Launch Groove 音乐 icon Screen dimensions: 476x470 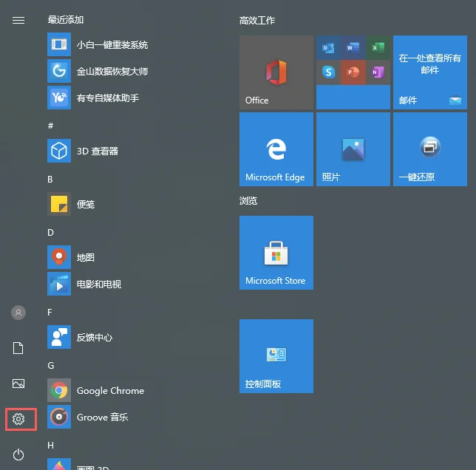coord(59,417)
